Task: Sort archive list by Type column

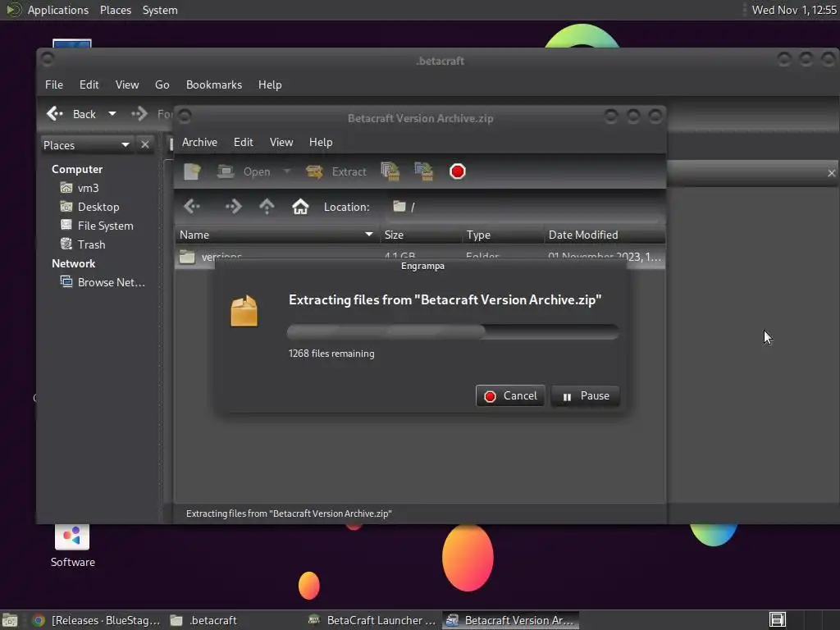Action: pyautogui.click(x=503, y=235)
